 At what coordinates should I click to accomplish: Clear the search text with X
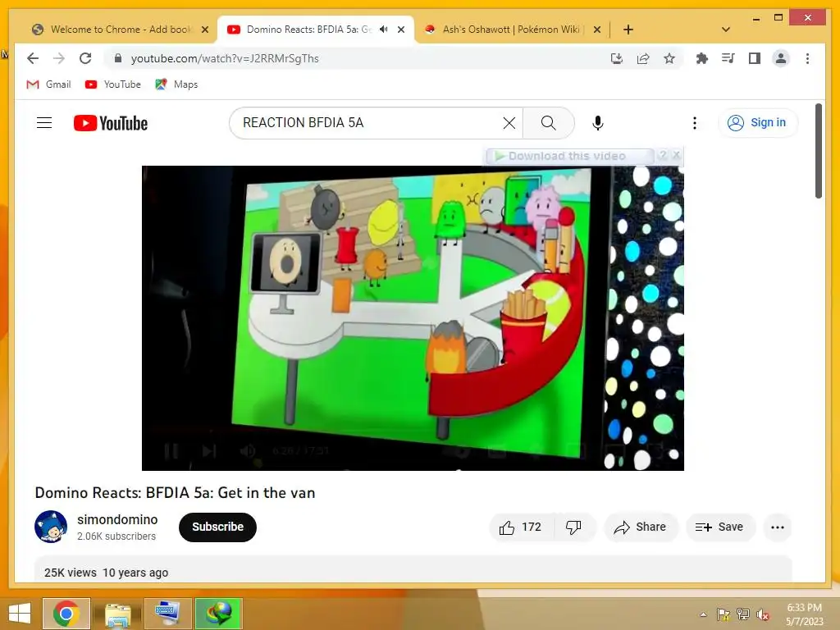(x=509, y=123)
